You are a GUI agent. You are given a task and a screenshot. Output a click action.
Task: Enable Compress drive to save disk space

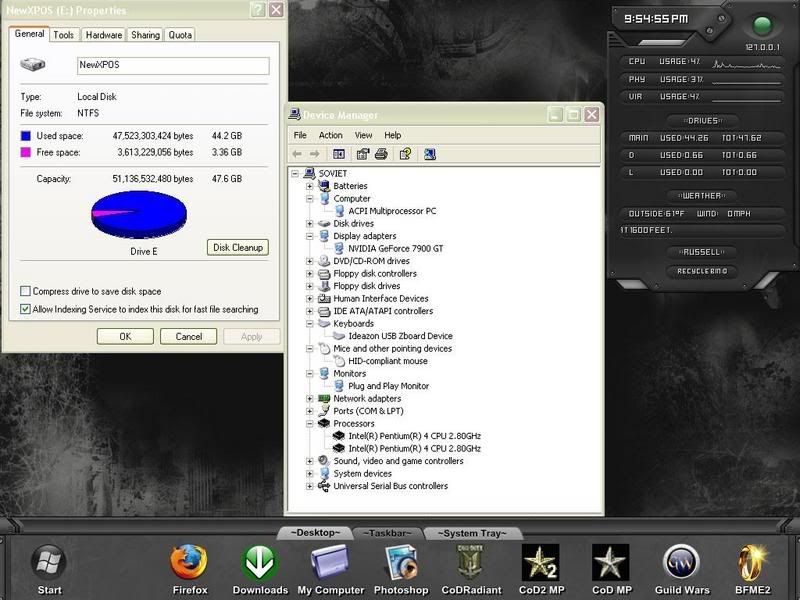[25, 291]
